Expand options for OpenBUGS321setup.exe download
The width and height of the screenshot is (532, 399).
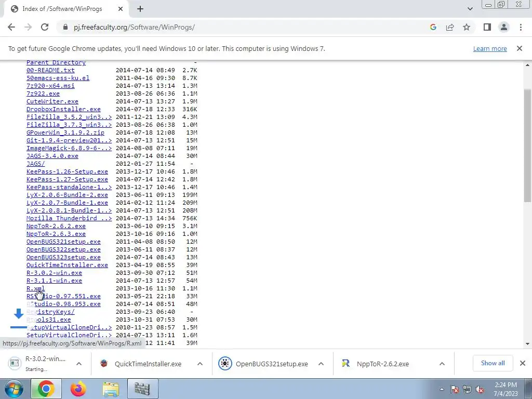click(x=321, y=364)
